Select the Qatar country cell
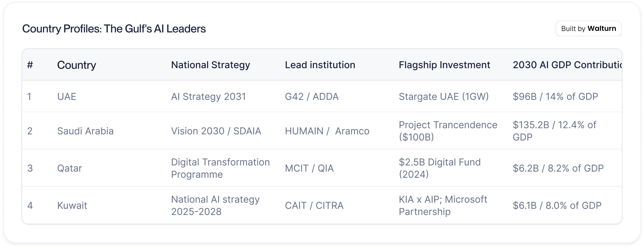 pyautogui.click(x=69, y=168)
